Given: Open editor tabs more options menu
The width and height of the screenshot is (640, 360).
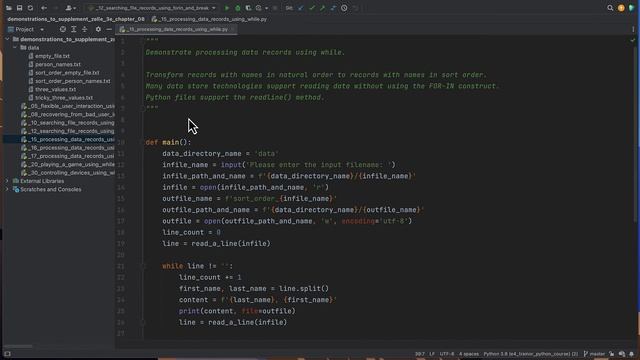Looking at the screenshot, I should coord(633,29).
